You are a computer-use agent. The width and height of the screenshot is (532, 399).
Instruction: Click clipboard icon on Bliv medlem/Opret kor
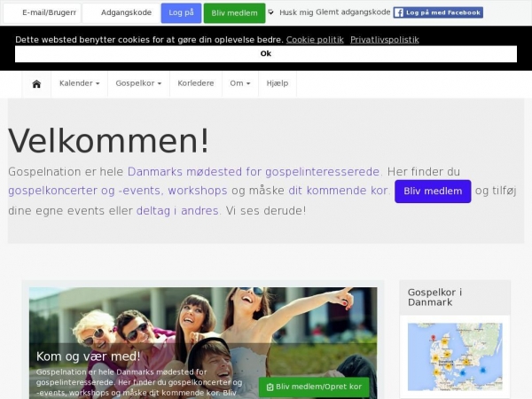(270, 387)
